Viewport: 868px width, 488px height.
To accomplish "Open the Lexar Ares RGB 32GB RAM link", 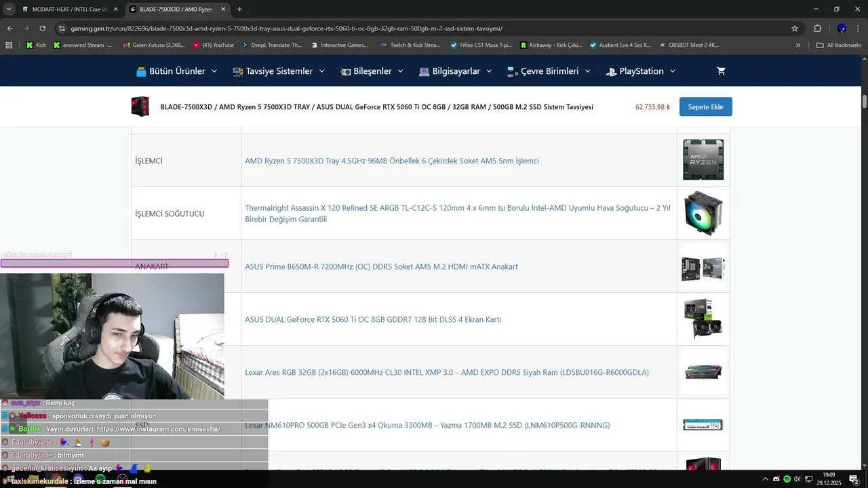I will 447,372.
